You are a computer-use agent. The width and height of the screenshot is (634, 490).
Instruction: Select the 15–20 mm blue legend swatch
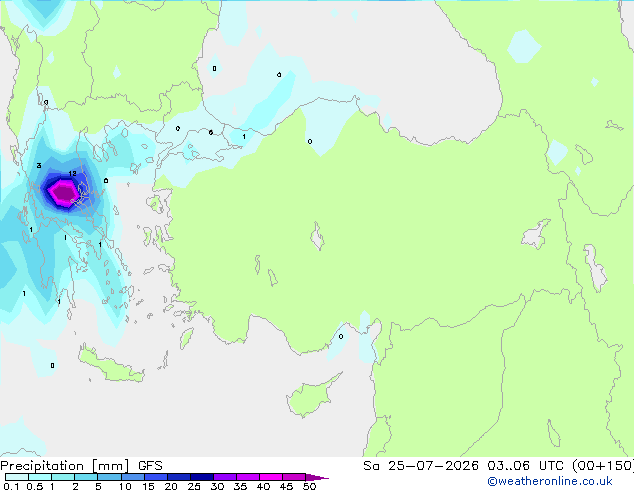[156, 477]
